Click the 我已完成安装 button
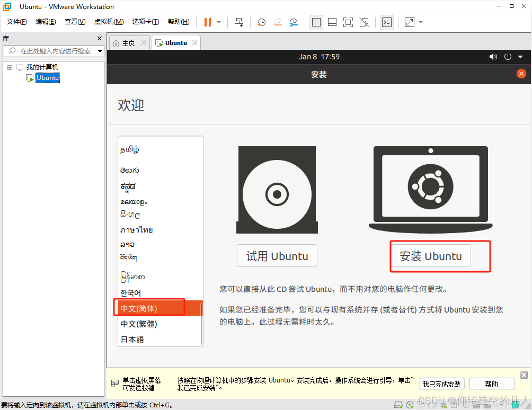 pyautogui.click(x=442, y=384)
